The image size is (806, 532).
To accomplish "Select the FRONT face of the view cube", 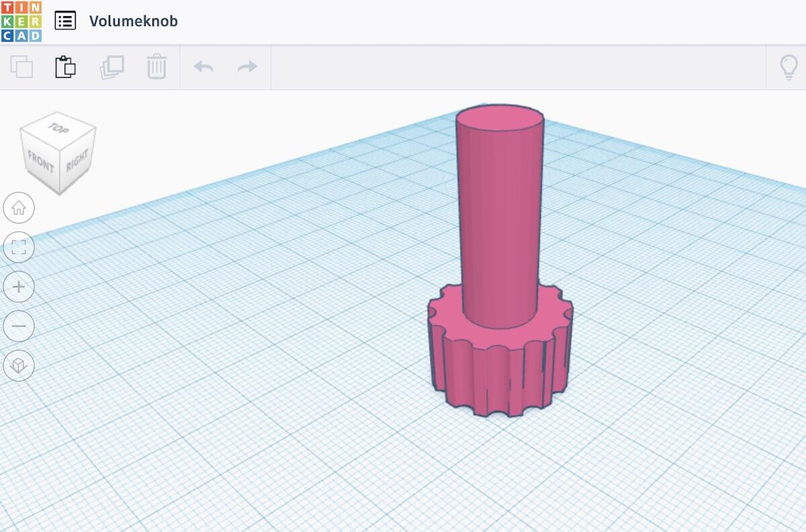I will click(40, 162).
